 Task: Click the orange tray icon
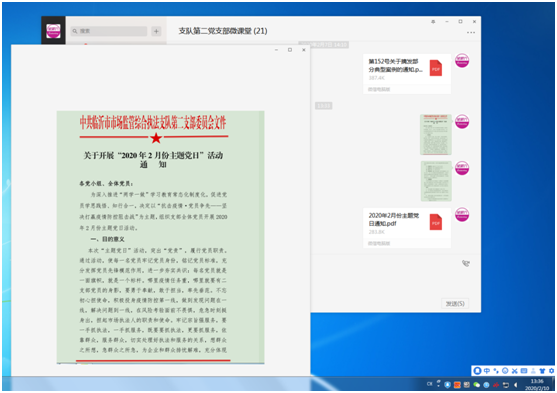point(457,385)
